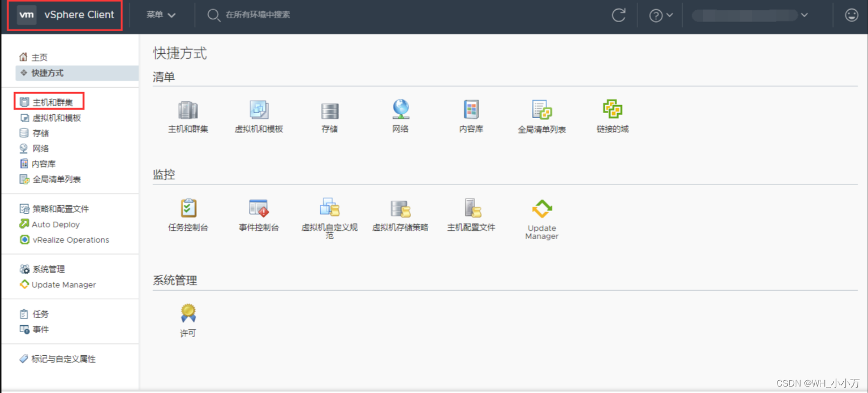The image size is (868, 393).
Task: Open VM Storage Policies icon (虚拟机存储策略)
Action: coord(401,209)
